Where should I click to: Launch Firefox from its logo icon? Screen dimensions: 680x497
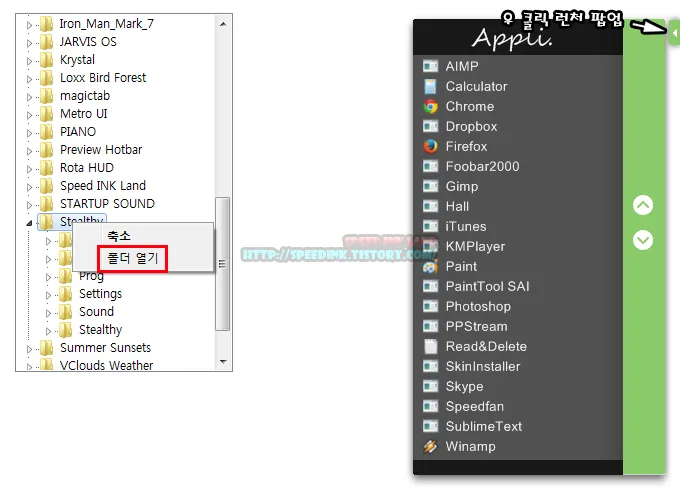point(430,146)
